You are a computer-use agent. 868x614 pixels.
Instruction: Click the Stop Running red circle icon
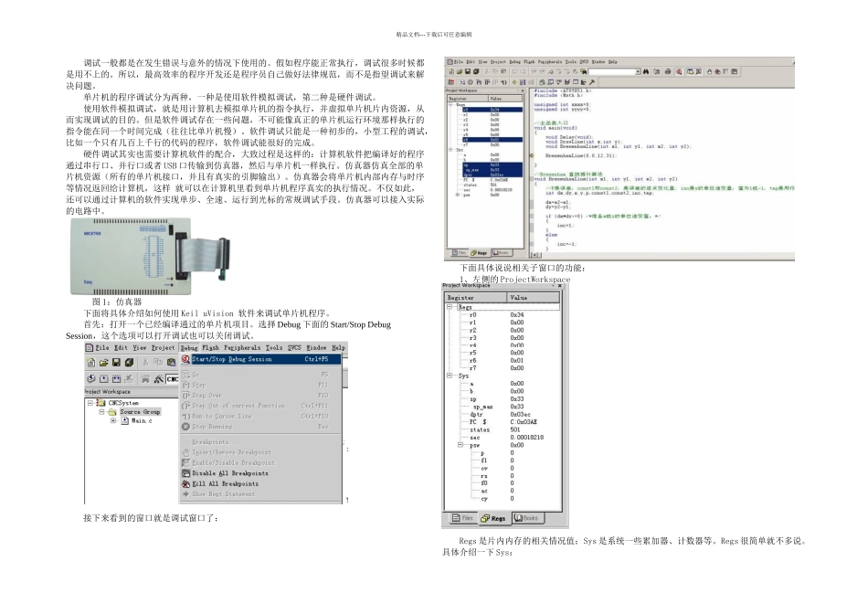186,427
